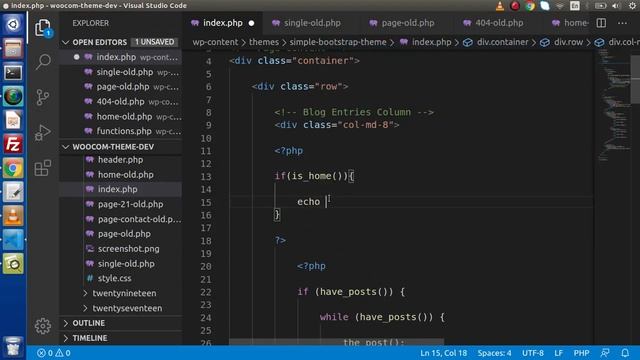Open page-contact-old.php in the file tree
Viewport: 640px width, 360px height.
coord(139,219)
